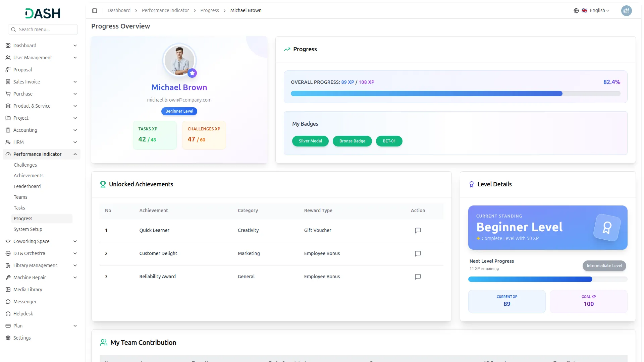Click the globe language icon
The image size is (644, 362).
[x=576, y=11]
